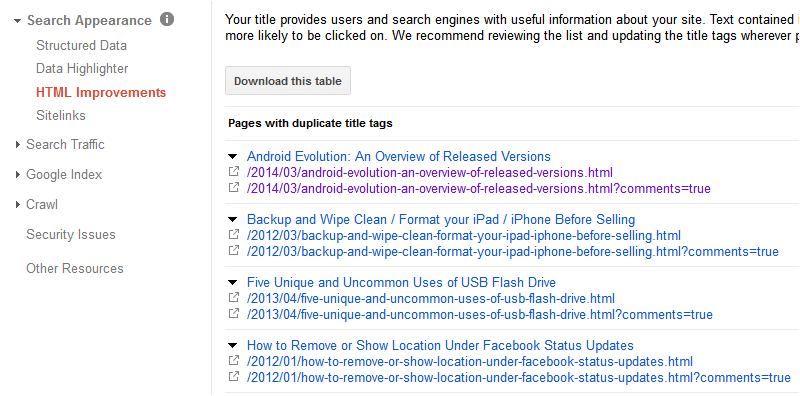
Task: Expand the Crawl section arrow
Action: point(18,205)
